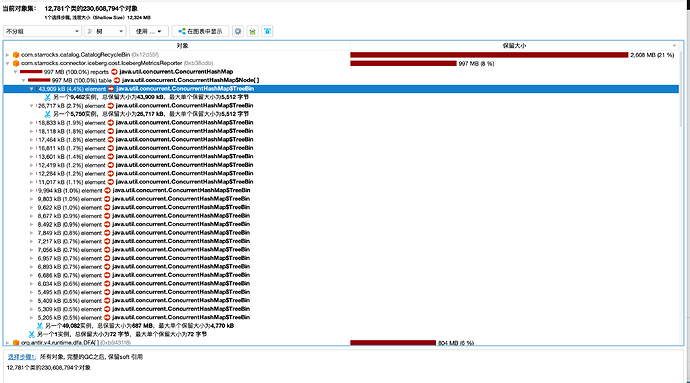
Task: Click the CatalogRecycleBin orange object icon
Action: [16, 55]
